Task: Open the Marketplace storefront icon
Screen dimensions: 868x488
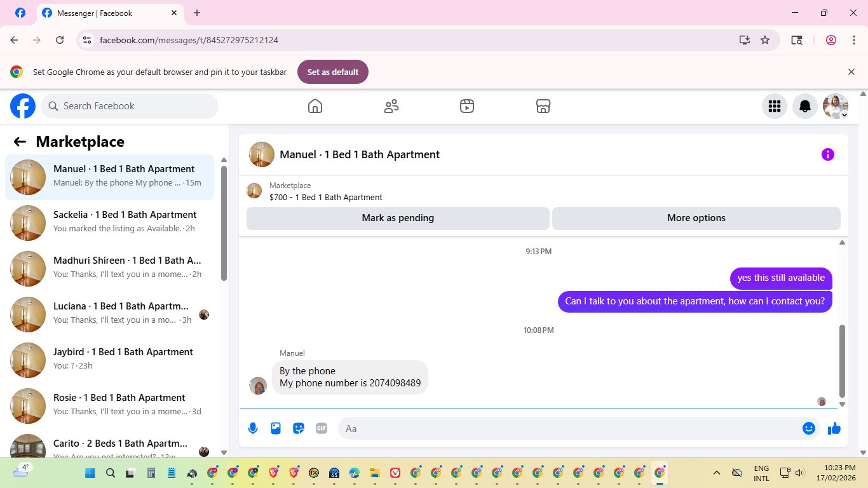Action: [543, 106]
